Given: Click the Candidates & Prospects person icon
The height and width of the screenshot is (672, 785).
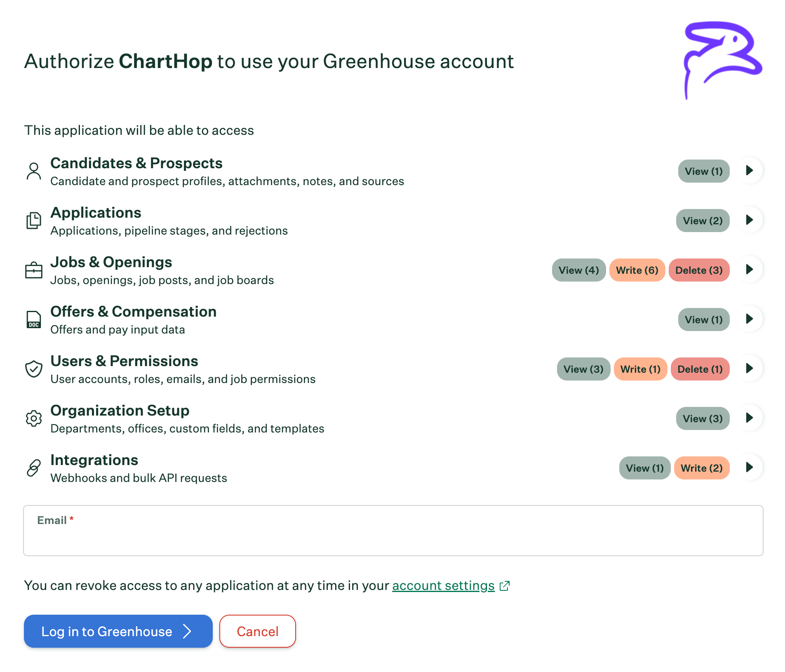Looking at the screenshot, I should [x=34, y=171].
